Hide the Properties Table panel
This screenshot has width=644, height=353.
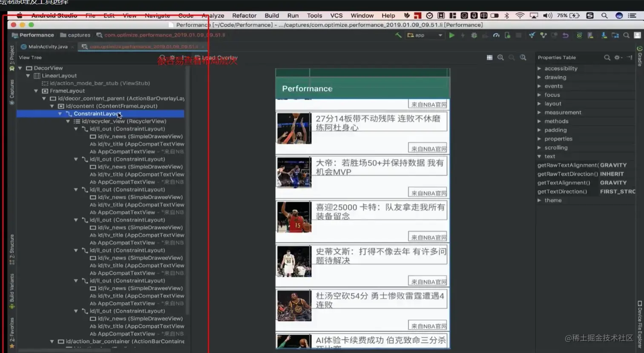(x=630, y=57)
